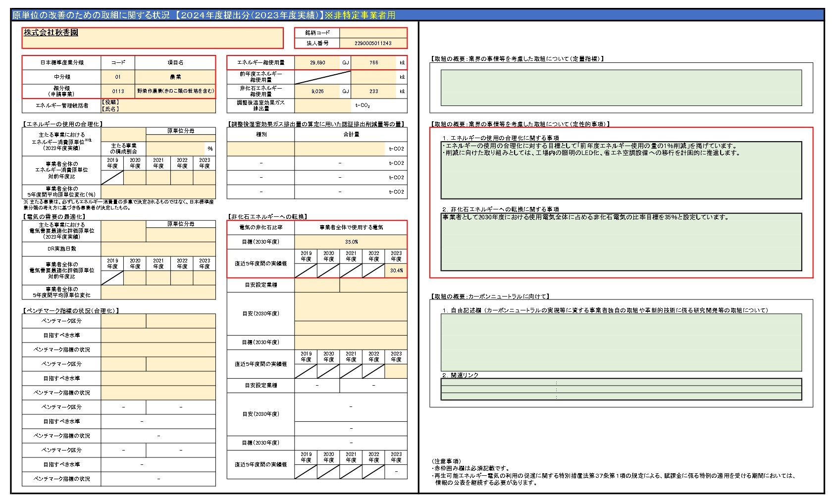Screen dimensions: 836x504
Task: Click the 主たる事業の構成割合 label
Action: (123, 149)
